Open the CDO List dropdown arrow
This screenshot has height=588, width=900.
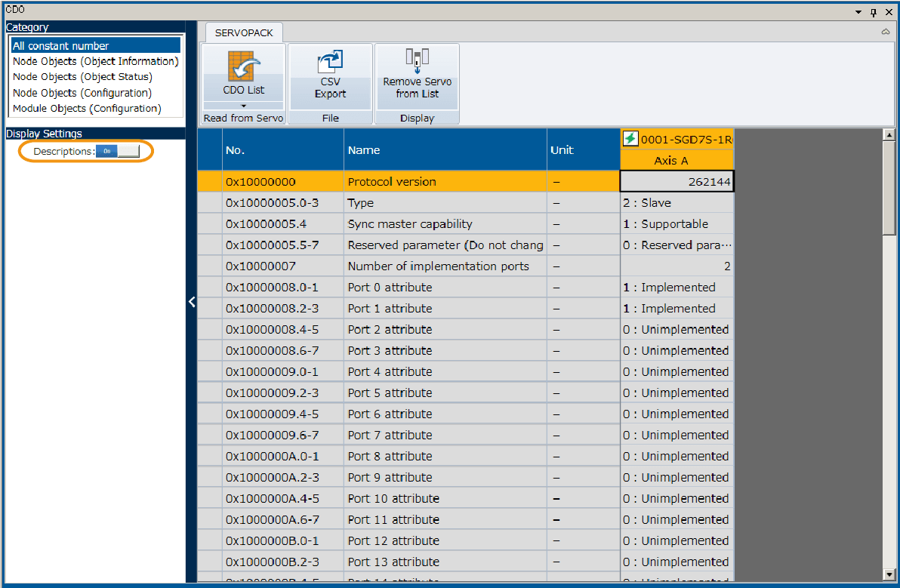click(x=243, y=106)
